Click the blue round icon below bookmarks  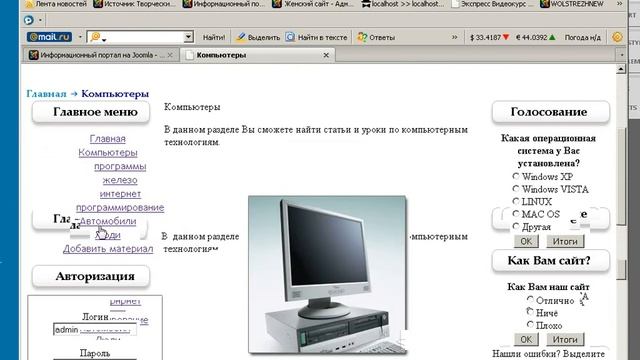(x=29, y=20)
